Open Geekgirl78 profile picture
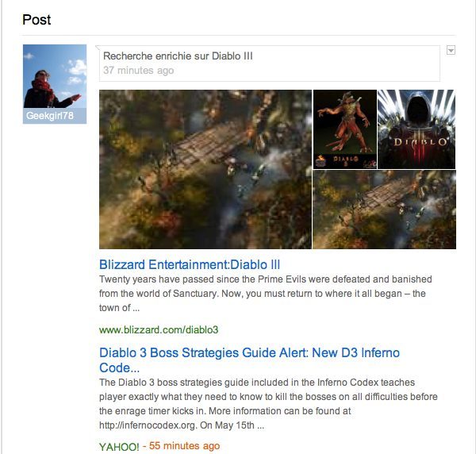The image size is (476, 454). coord(55,76)
